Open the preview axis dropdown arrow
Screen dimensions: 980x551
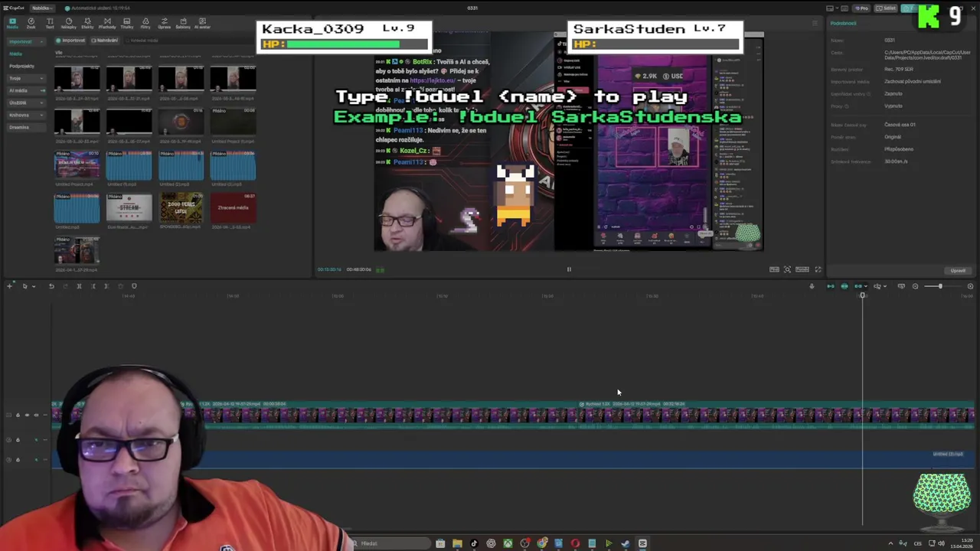(x=885, y=286)
